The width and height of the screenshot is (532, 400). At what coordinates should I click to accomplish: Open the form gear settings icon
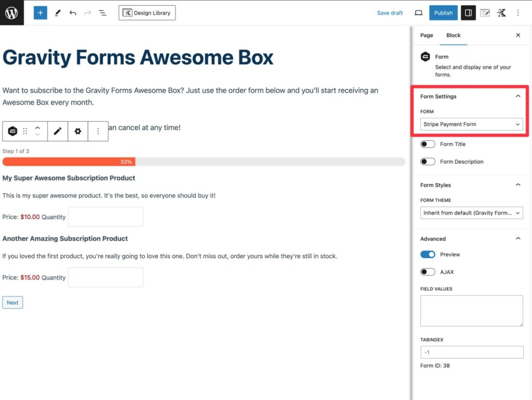click(78, 131)
